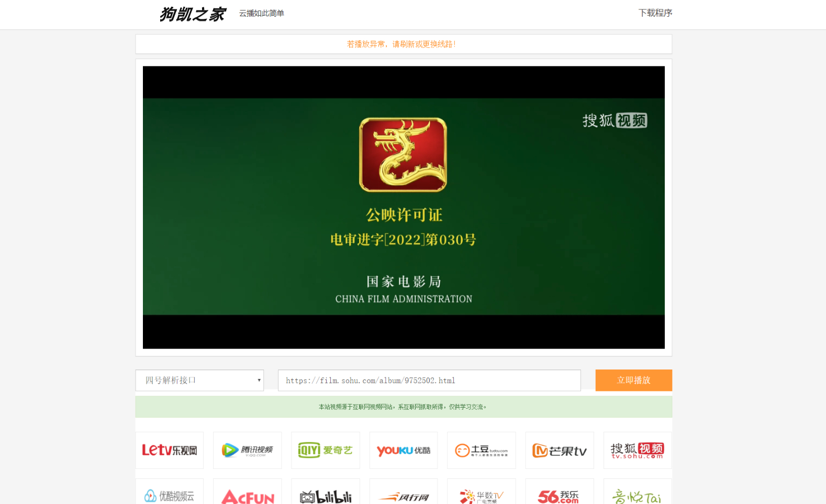826x504 pixels.
Task: Open the 音悦Tai logo
Action: coord(638,492)
